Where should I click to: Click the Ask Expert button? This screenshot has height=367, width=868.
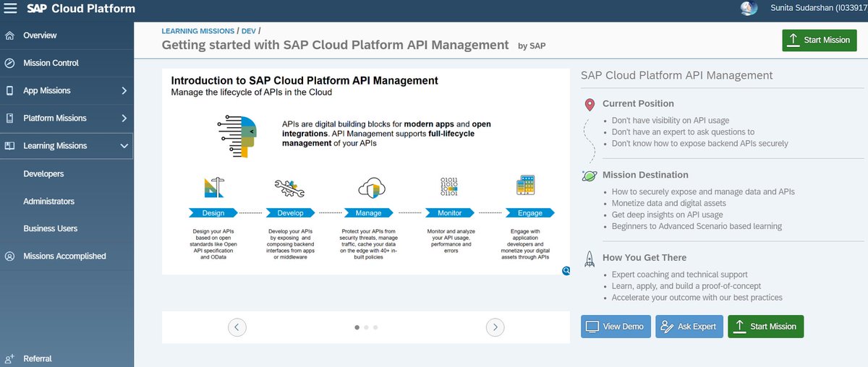689,327
